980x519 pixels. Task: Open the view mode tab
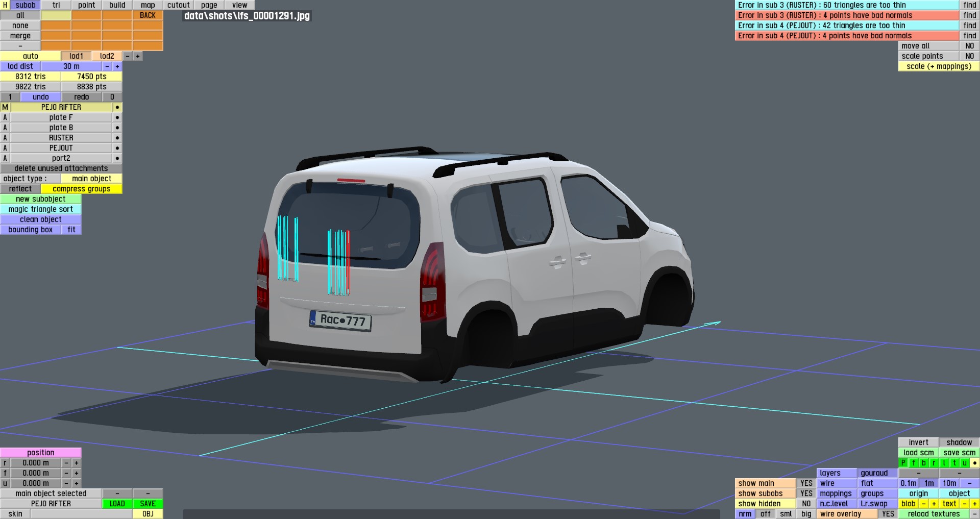point(240,5)
